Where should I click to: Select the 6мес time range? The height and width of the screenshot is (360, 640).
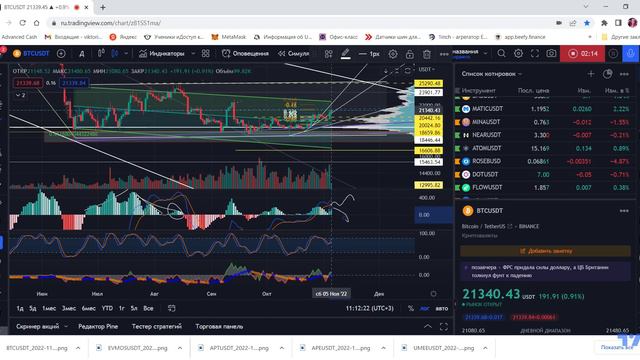click(x=89, y=308)
